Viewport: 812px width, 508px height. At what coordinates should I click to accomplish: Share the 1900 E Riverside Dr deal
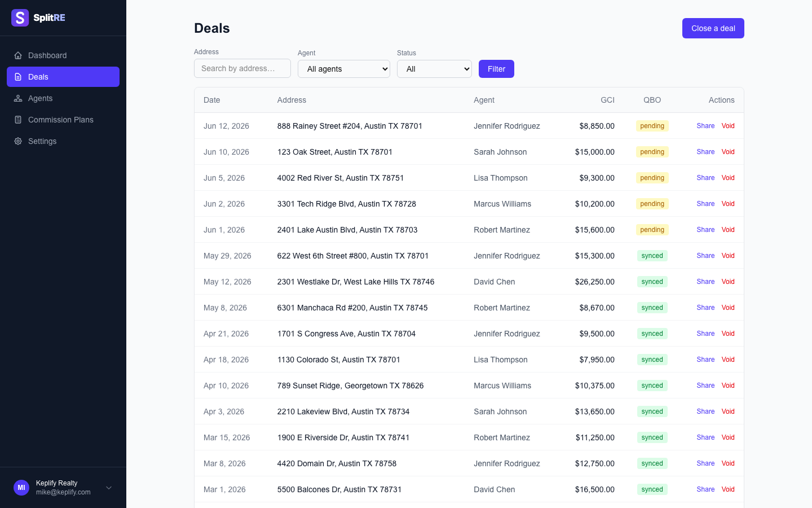coord(705,437)
